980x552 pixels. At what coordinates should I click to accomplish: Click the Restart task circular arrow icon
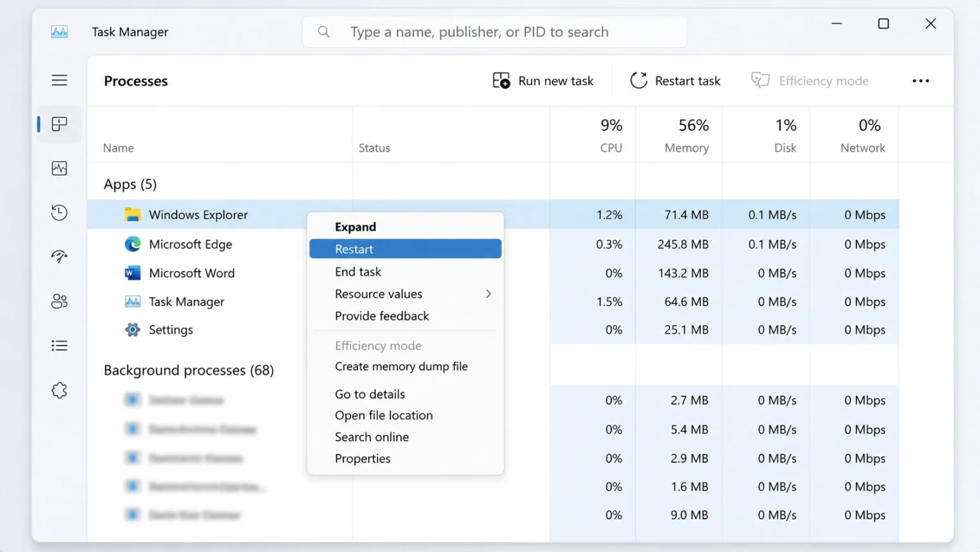[x=639, y=81]
